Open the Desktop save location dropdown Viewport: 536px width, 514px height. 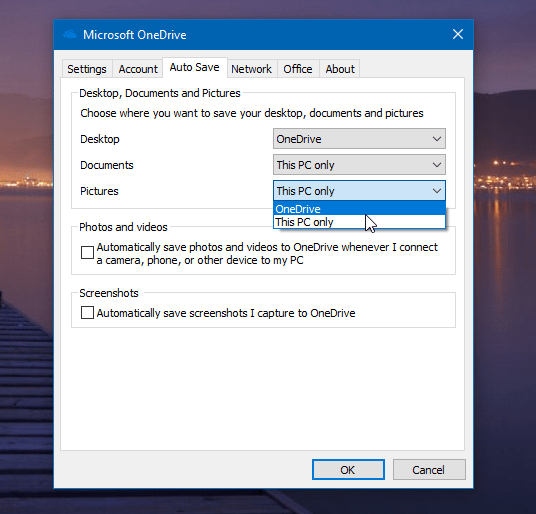pyautogui.click(x=359, y=139)
